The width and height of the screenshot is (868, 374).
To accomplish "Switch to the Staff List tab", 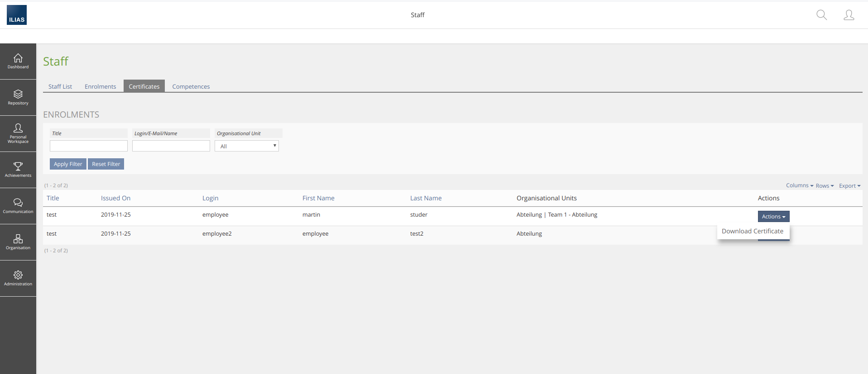I will click(x=60, y=86).
